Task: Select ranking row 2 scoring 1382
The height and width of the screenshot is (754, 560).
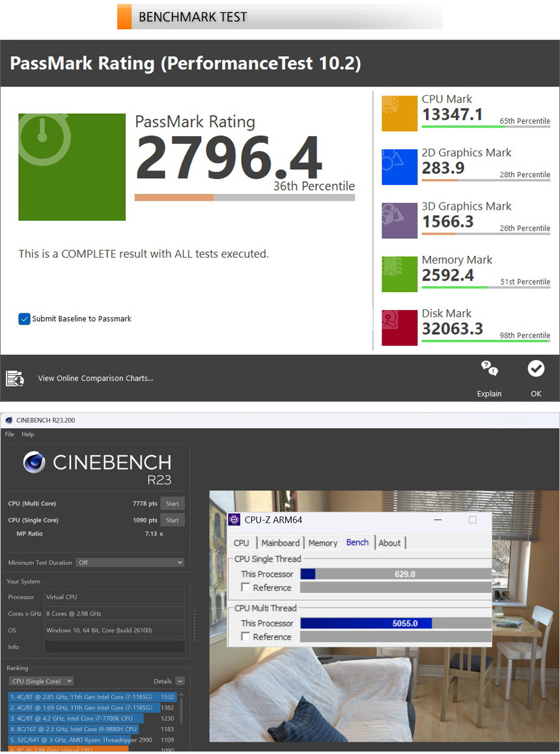Action: pyautogui.click(x=92, y=708)
